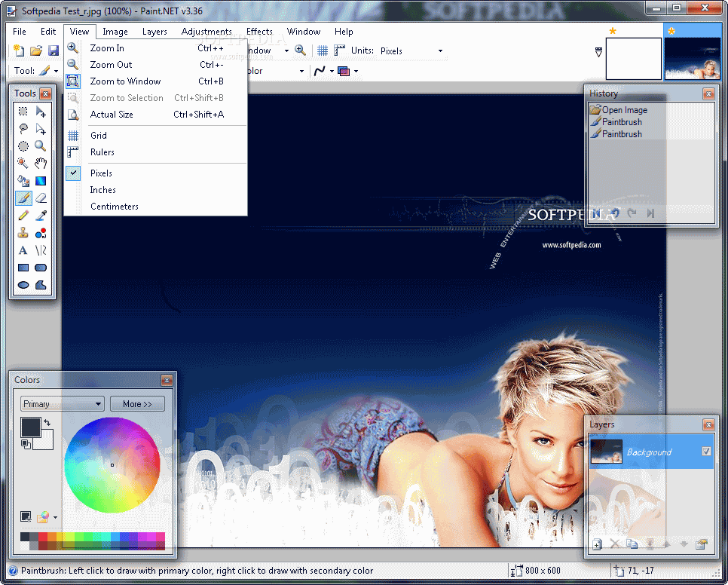The width and height of the screenshot is (728, 585).
Task: Expand the shape fill style dropdown arrow
Action: coord(356,71)
